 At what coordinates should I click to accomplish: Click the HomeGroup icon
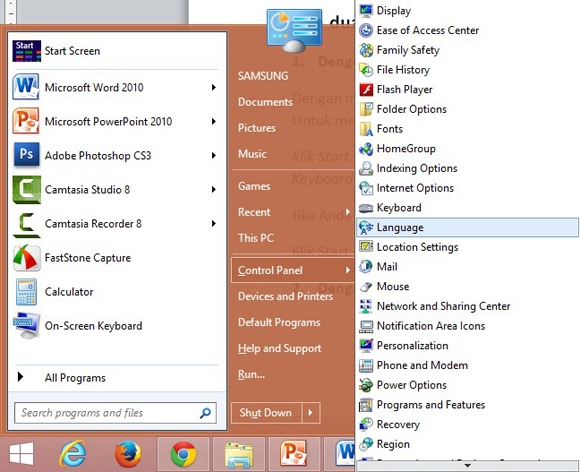click(366, 149)
